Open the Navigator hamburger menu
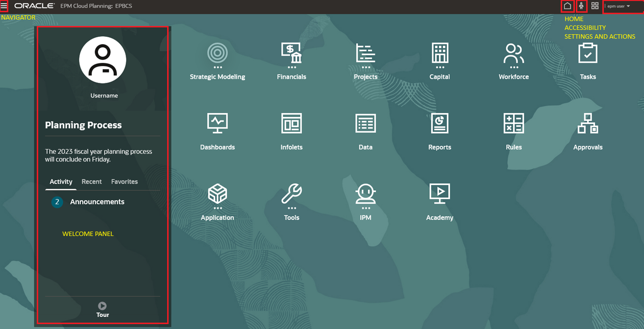 [4, 6]
